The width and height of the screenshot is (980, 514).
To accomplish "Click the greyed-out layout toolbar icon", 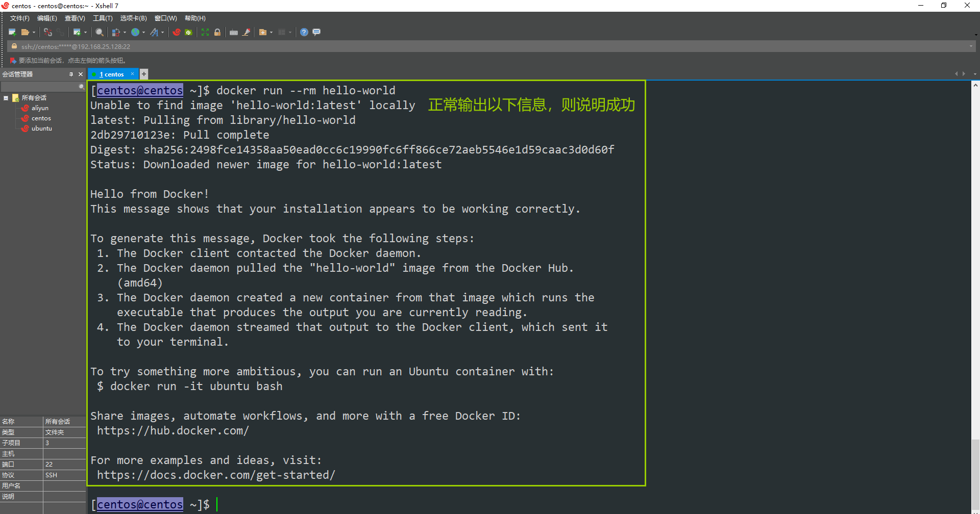I will pos(282,32).
